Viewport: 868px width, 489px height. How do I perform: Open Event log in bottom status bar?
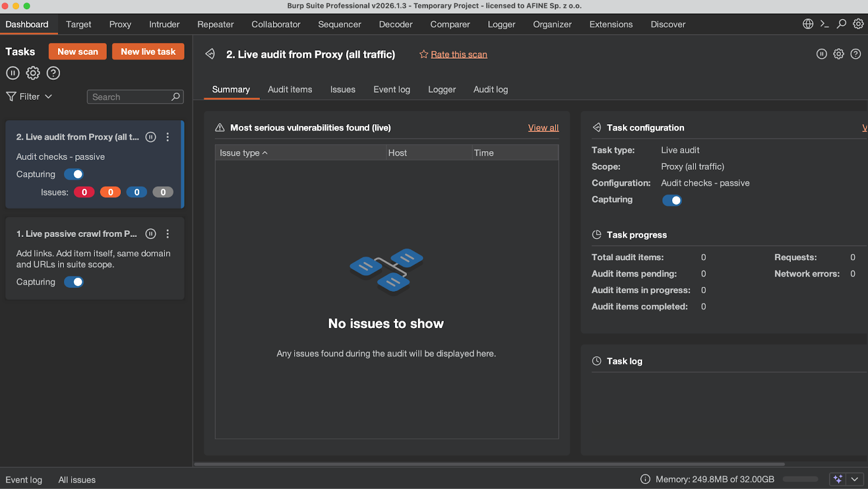point(24,480)
